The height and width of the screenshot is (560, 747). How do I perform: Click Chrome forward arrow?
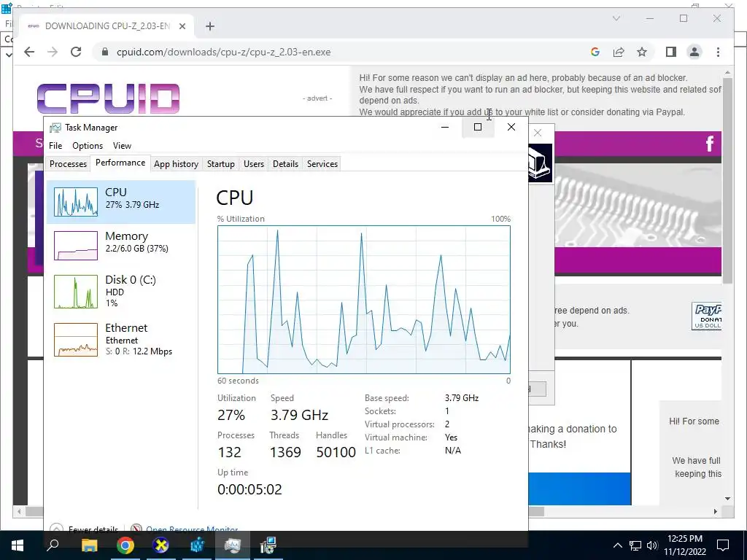tap(53, 52)
